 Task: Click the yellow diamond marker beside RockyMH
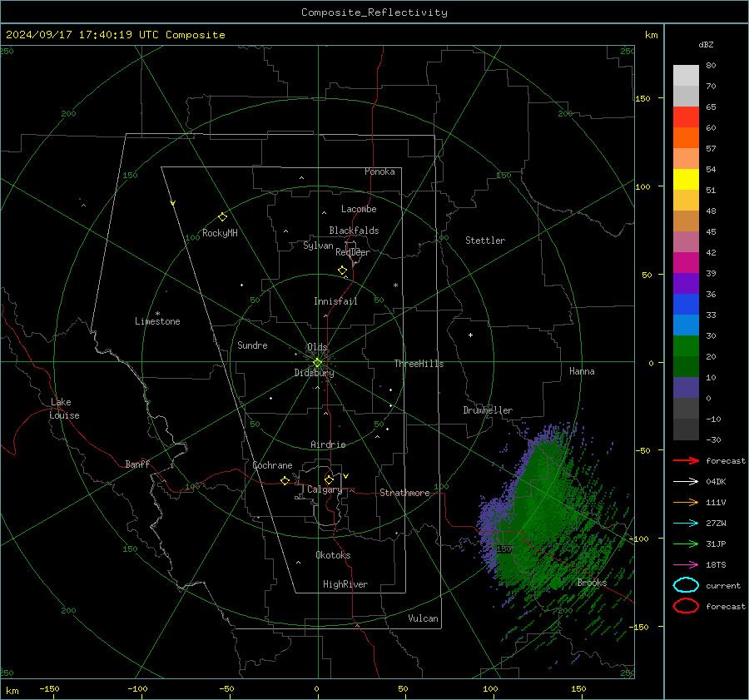tap(222, 217)
